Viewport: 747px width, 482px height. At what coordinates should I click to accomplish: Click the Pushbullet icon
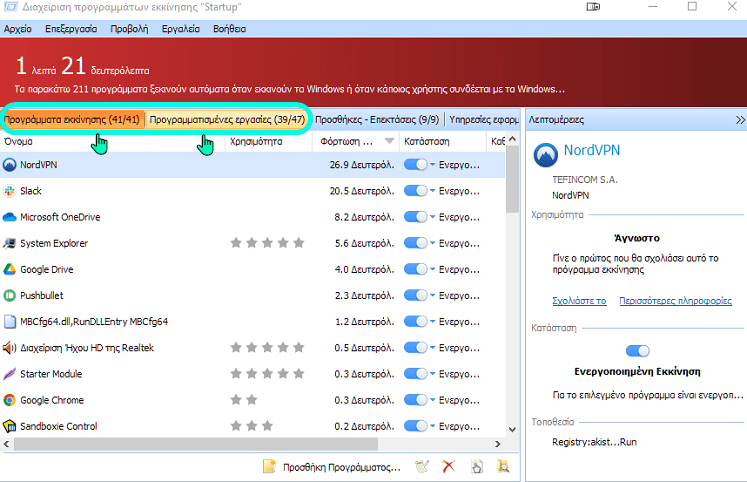(10, 296)
